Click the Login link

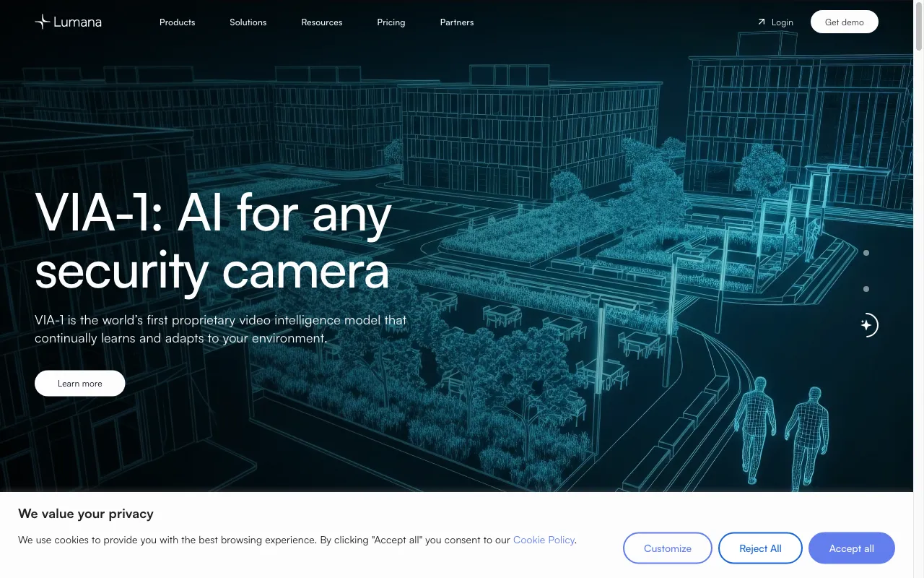click(x=775, y=22)
